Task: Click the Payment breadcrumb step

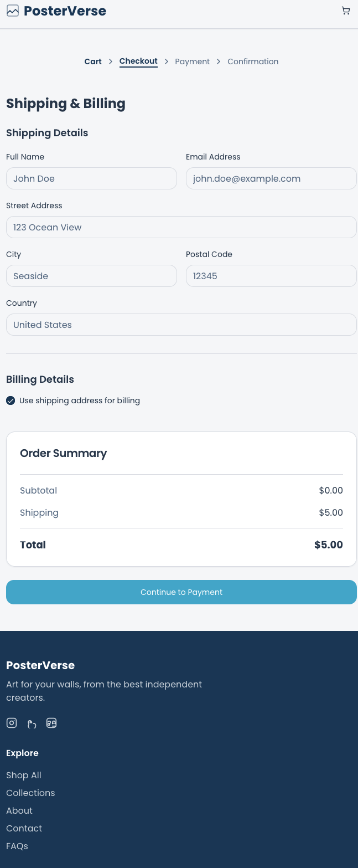Action: point(192,61)
